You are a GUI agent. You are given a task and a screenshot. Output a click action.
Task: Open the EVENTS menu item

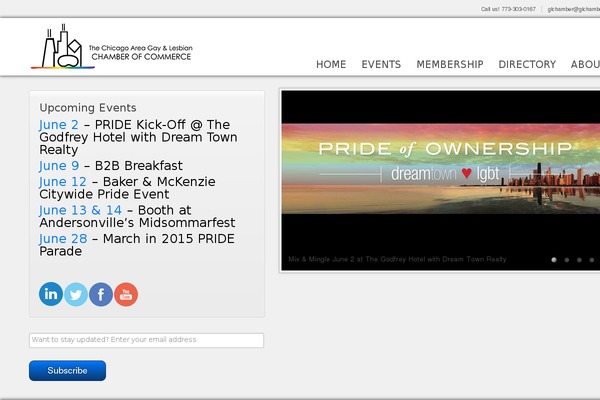tap(381, 64)
